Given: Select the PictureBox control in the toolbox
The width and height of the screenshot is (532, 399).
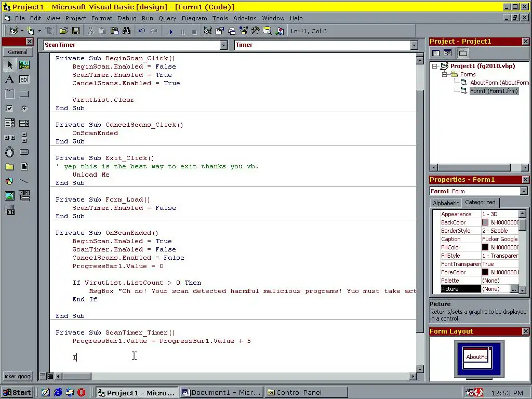Looking at the screenshot, I should [x=24, y=65].
